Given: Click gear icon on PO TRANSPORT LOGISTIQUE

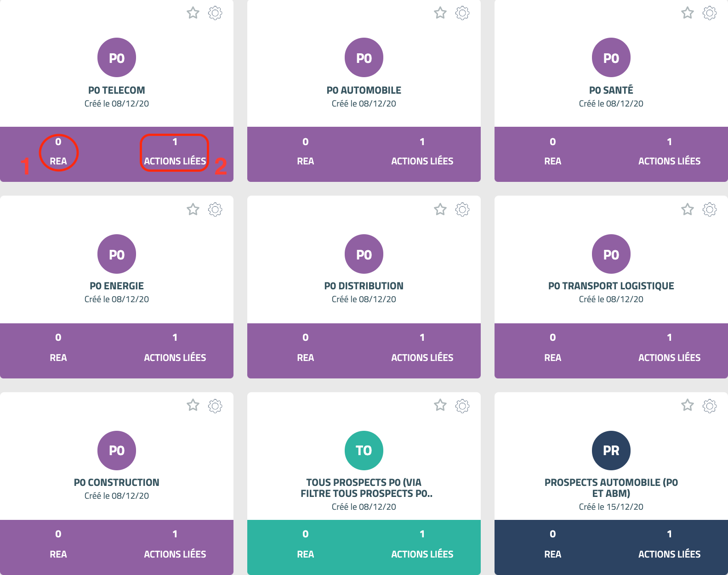Looking at the screenshot, I should (x=710, y=209).
